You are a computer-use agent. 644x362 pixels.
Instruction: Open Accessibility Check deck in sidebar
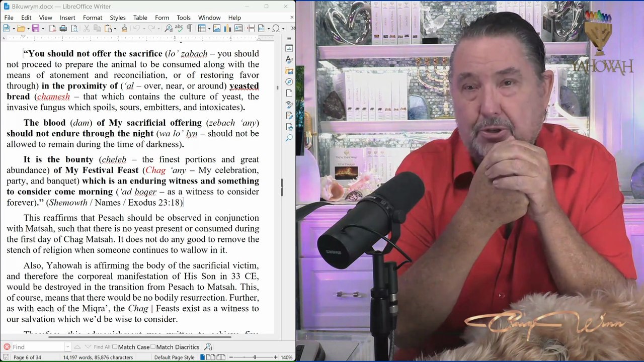pos(289,127)
